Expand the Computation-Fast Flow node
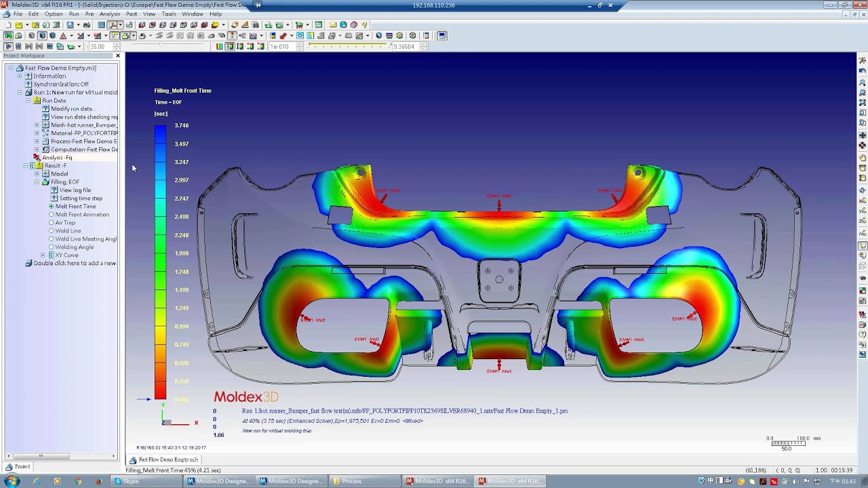Screen dimensions: 868x488 click(37, 149)
